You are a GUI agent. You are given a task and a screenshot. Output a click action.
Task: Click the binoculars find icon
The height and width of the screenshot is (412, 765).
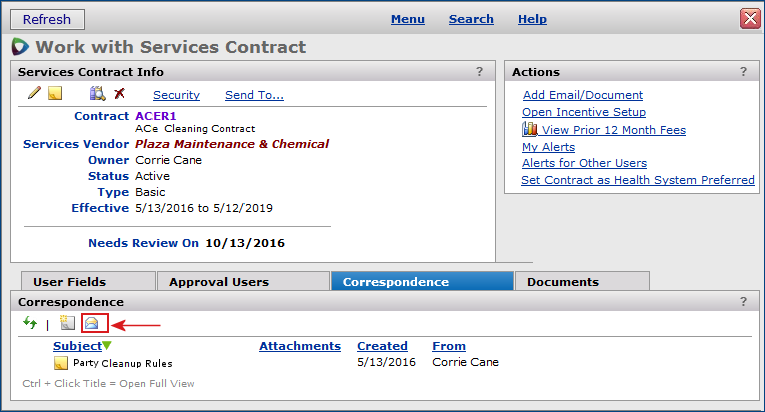point(97,94)
